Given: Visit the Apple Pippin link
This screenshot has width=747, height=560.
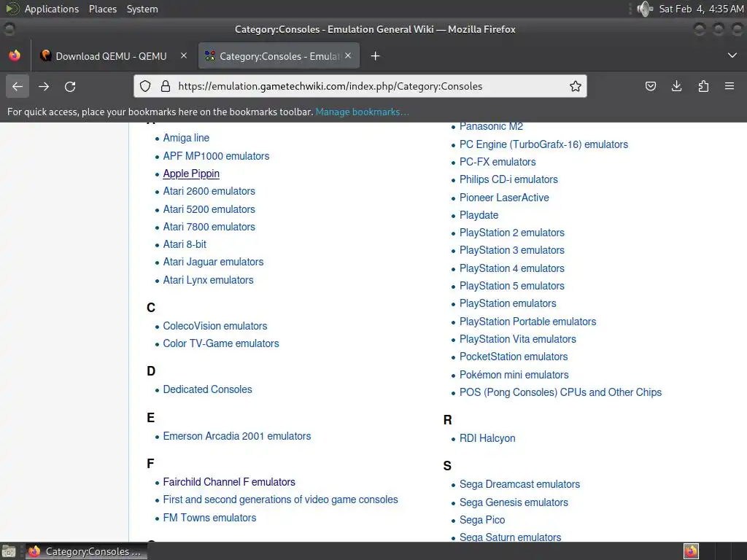Looking at the screenshot, I should click(x=191, y=174).
